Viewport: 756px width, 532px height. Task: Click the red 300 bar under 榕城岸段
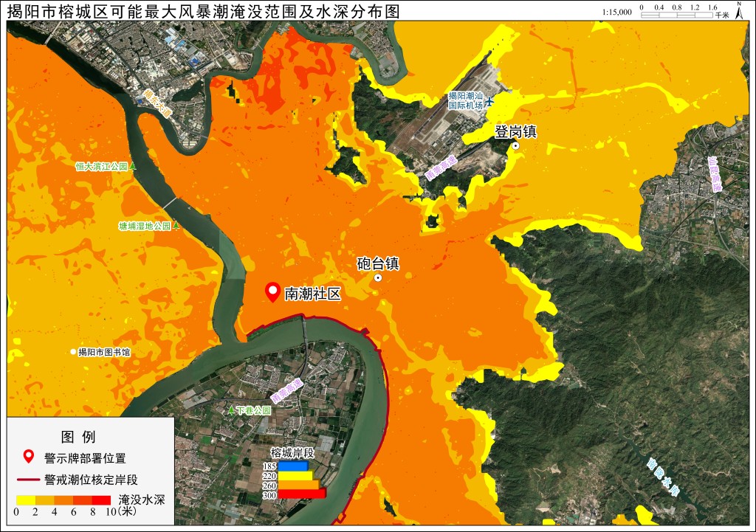pyautogui.click(x=302, y=494)
